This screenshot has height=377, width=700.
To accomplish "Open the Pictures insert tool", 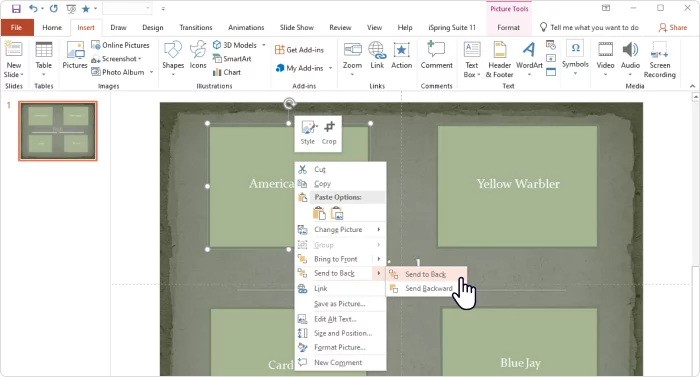I will (x=75, y=55).
